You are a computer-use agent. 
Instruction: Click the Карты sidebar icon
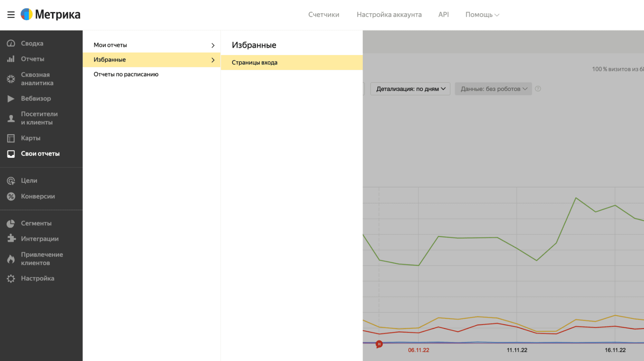11,138
